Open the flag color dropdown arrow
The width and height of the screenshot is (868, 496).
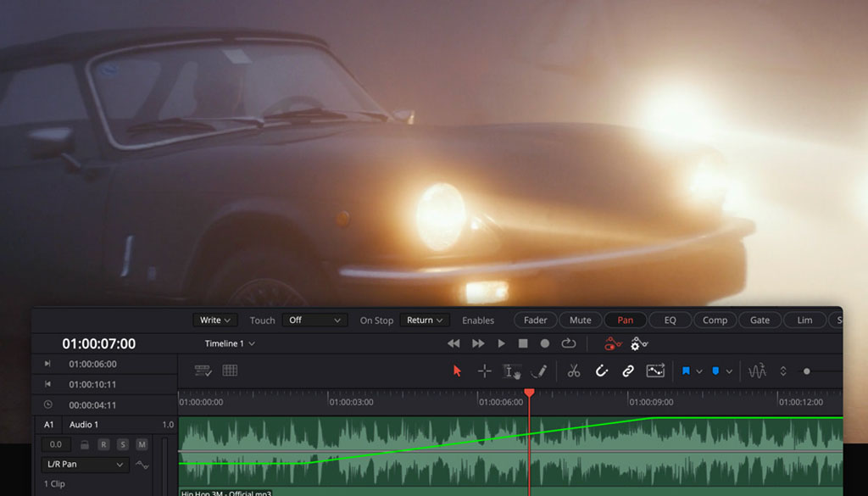pyautogui.click(x=699, y=371)
